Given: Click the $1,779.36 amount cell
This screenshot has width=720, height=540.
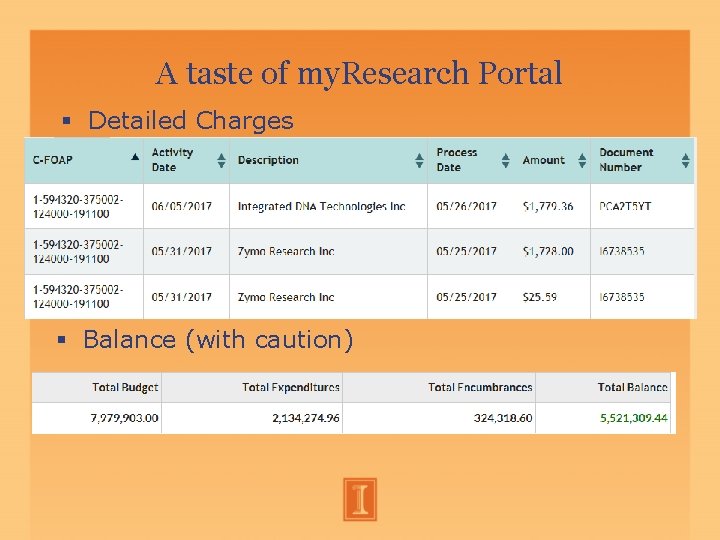Looking at the screenshot, I should (548, 207).
